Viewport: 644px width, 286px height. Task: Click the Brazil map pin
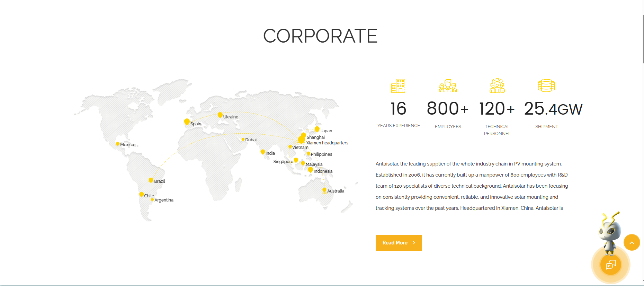[x=151, y=180]
